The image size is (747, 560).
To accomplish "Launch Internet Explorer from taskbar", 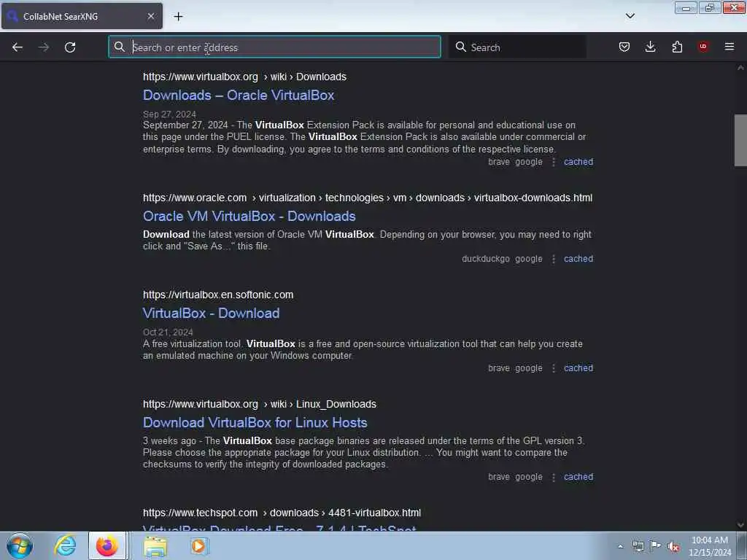I will tap(65, 545).
